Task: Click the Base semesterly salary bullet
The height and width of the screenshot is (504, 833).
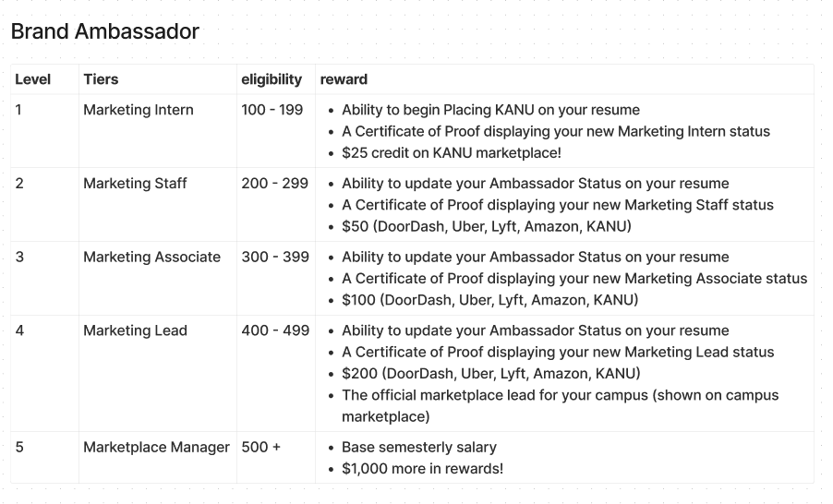Action: (418, 447)
